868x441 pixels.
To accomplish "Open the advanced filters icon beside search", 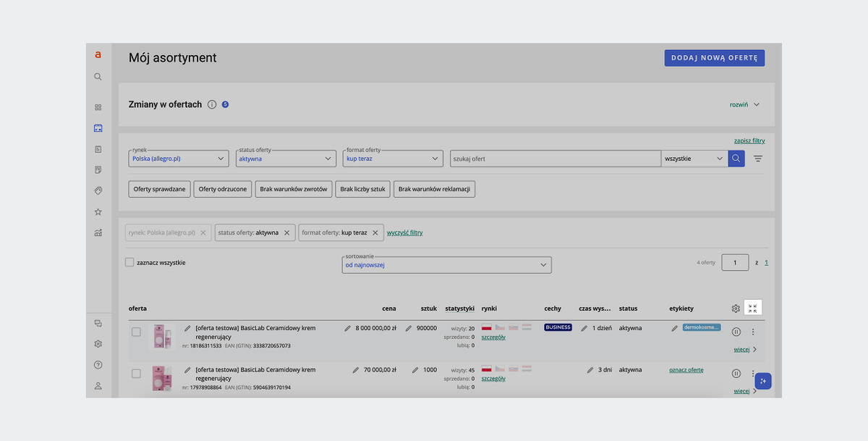I will [757, 159].
